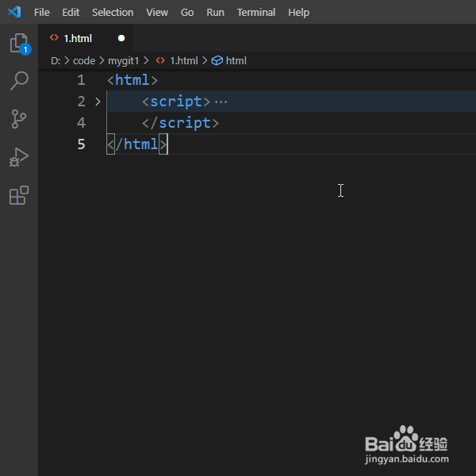Open the View menu
Viewport: 476px width, 476px height.
[x=157, y=13]
